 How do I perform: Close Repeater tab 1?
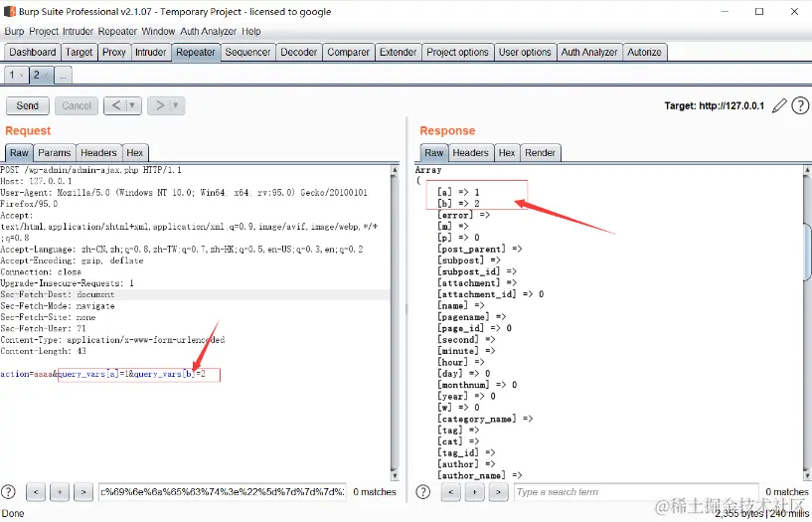click(21, 76)
